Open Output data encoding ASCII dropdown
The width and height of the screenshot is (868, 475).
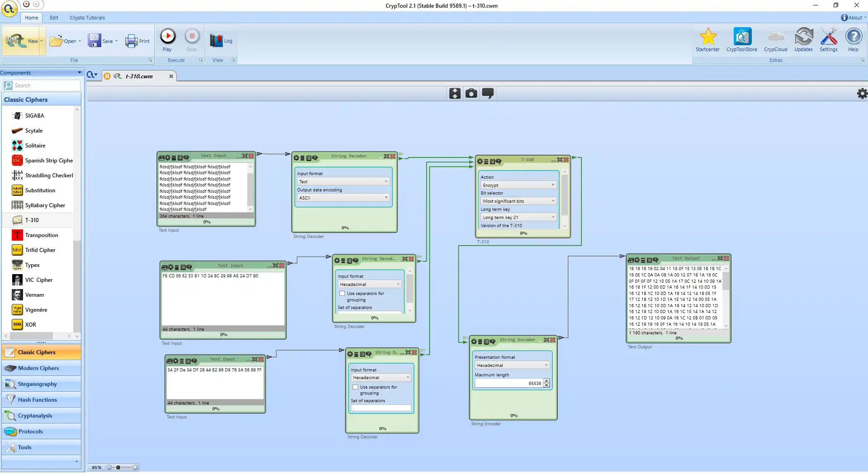343,198
